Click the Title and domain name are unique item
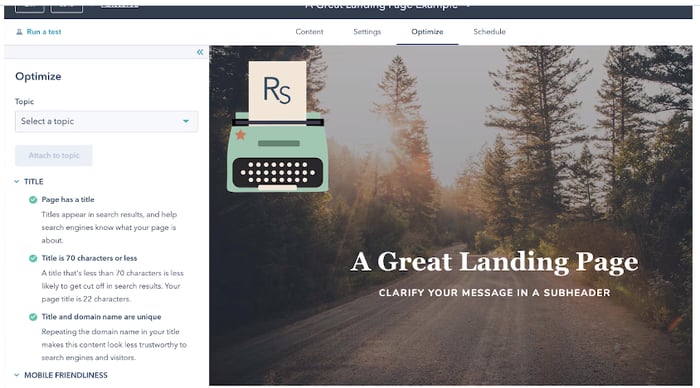The height and width of the screenshot is (388, 700). 101,317
